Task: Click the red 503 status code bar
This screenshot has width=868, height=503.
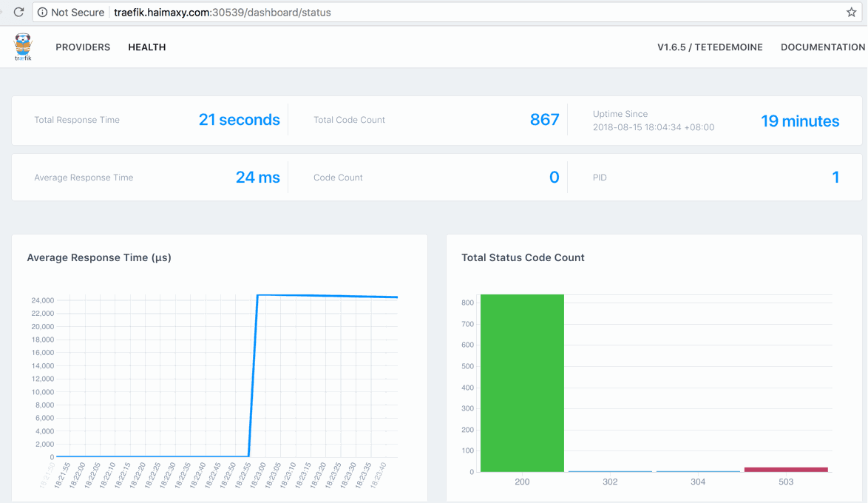Action: 786,469
